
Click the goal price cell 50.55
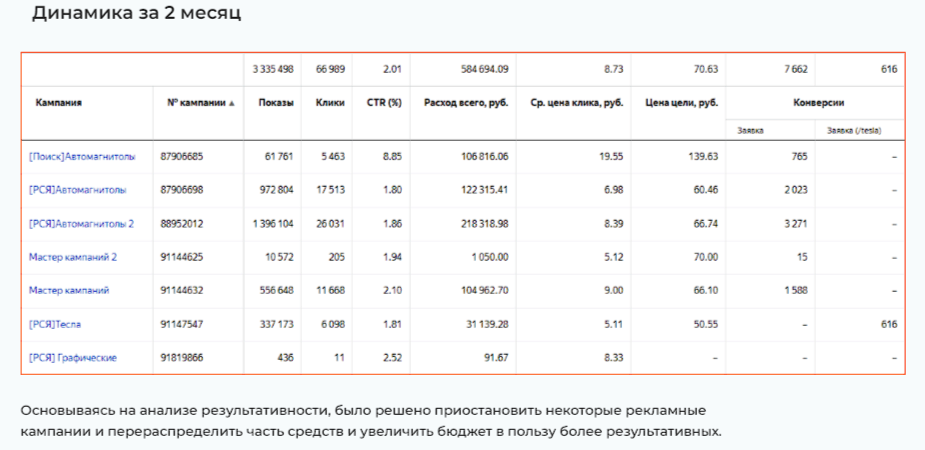(x=706, y=324)
